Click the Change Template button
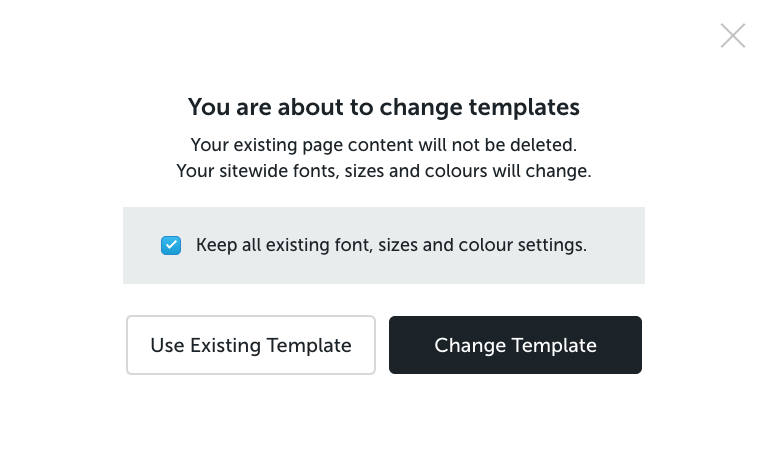The image size is (767, 467). click(x=515, y=345)
